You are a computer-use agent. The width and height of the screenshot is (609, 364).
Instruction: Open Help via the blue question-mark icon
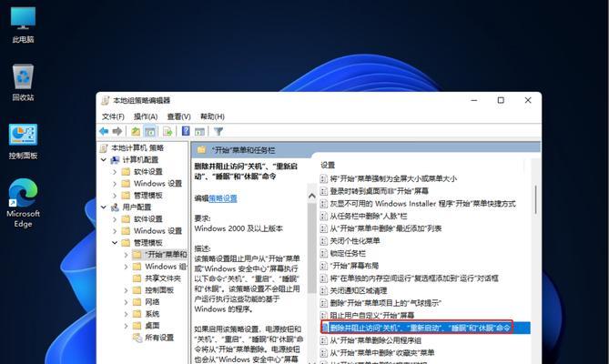[x=186, y=131]
